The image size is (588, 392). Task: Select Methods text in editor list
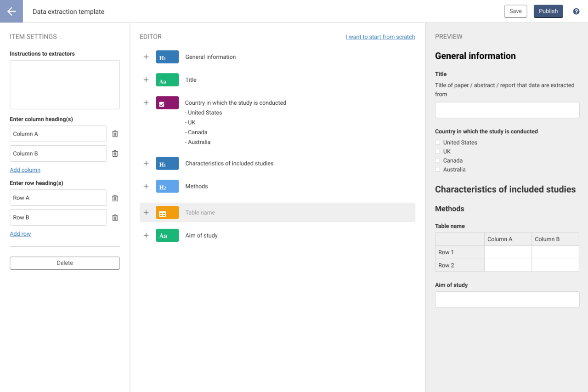197,187
